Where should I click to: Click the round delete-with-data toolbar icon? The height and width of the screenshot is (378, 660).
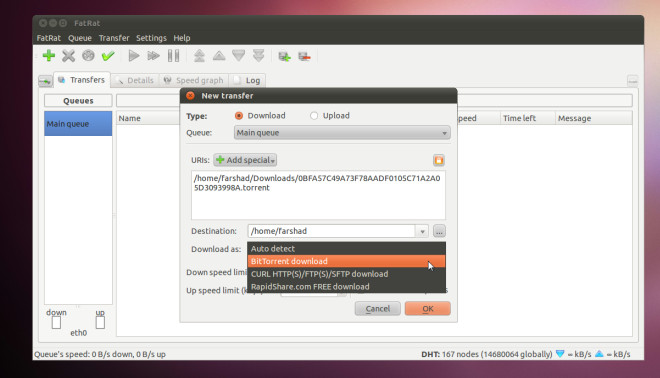click(88, 56)
